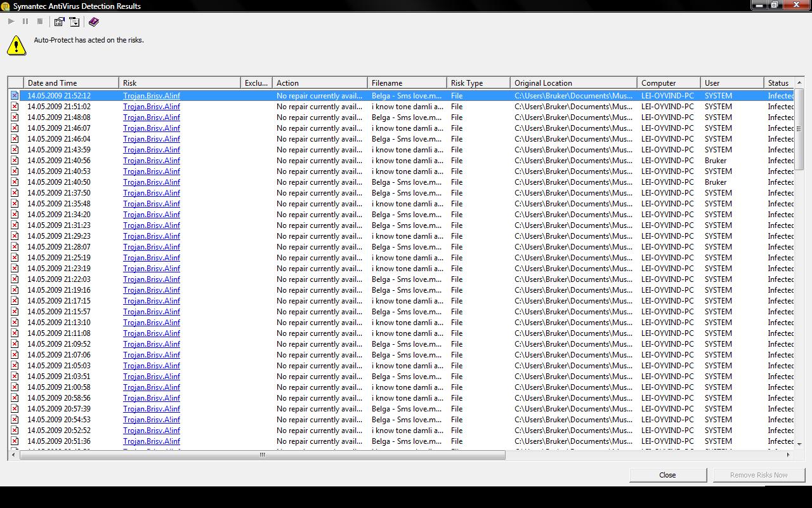
Task: Click the red X icon for 21:34:20 entry
Action: click(15, 215)
